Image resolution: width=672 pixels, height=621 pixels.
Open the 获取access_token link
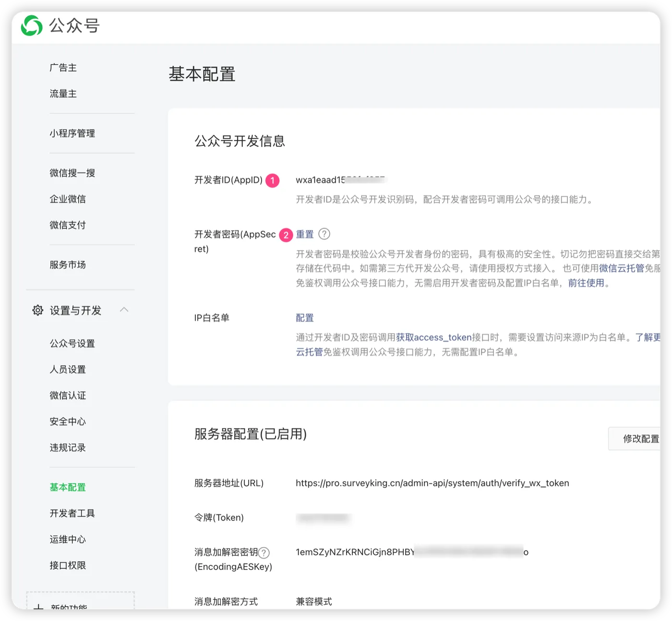click(434, 337)
